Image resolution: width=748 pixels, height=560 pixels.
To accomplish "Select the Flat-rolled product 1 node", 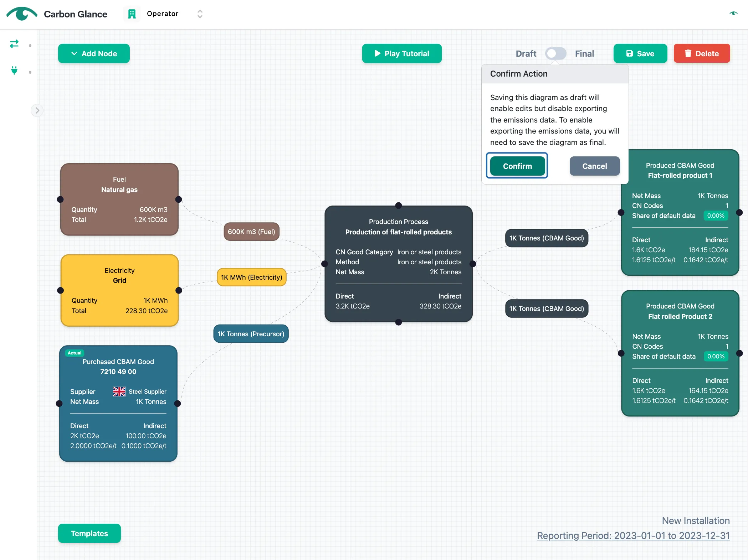I will tap(680, 212).
